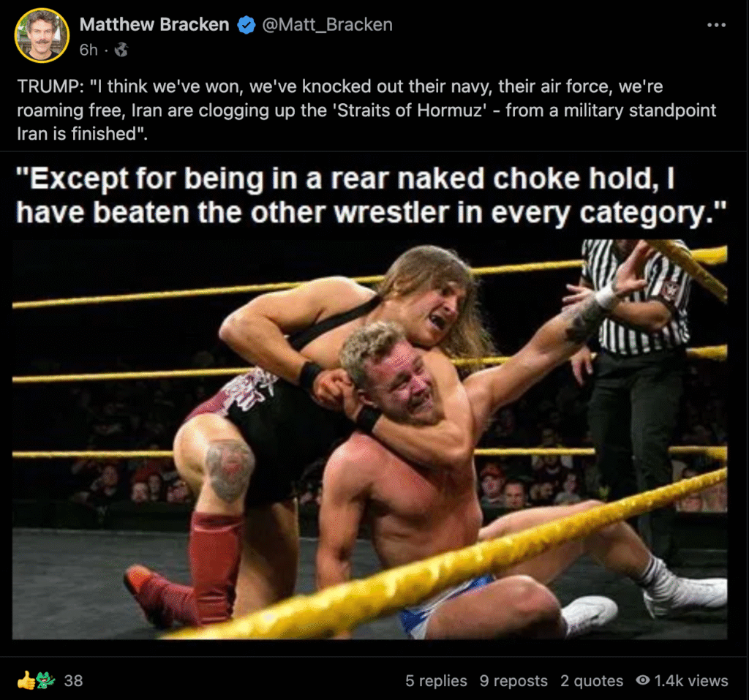The image size is (749, 700).
Task: Click the TRUMP quote post text
Action: [x=366, y=110]
